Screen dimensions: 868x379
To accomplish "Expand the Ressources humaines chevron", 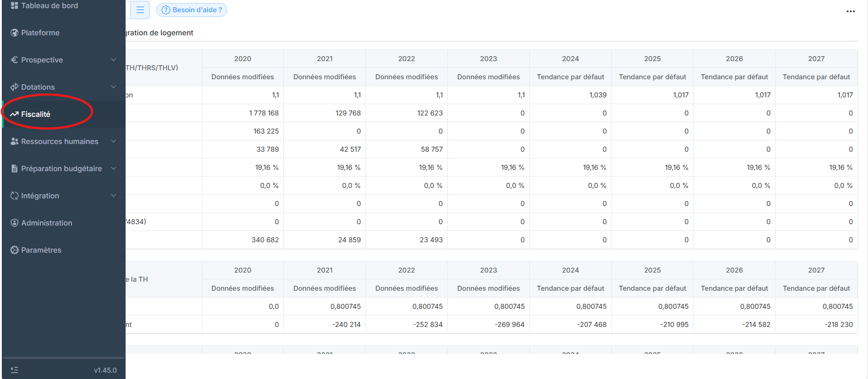I will tap(113, 141).
